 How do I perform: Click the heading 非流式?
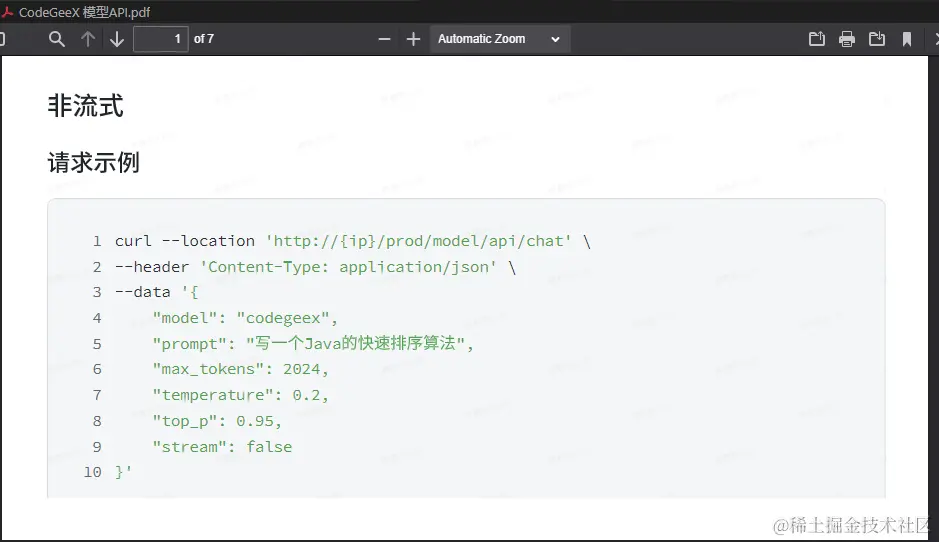[86, 106]
